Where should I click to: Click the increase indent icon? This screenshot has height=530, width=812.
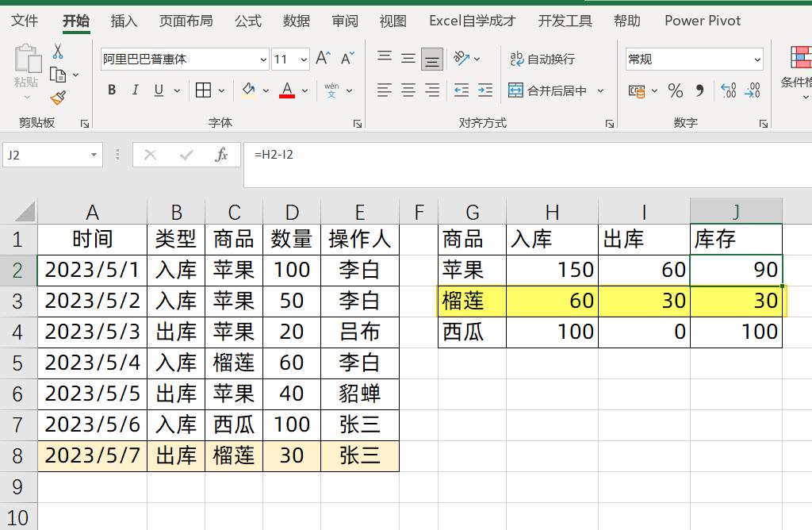(485, 90)
